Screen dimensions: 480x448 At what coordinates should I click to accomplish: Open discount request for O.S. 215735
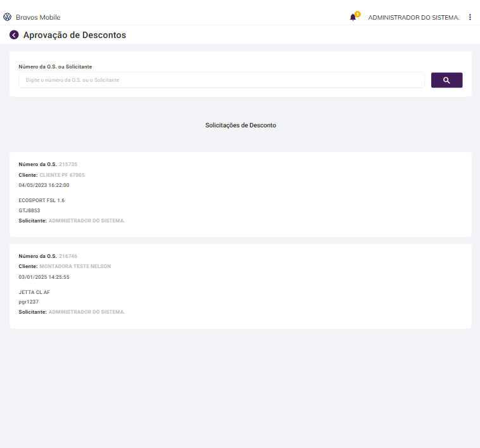[x=68, y=164]
